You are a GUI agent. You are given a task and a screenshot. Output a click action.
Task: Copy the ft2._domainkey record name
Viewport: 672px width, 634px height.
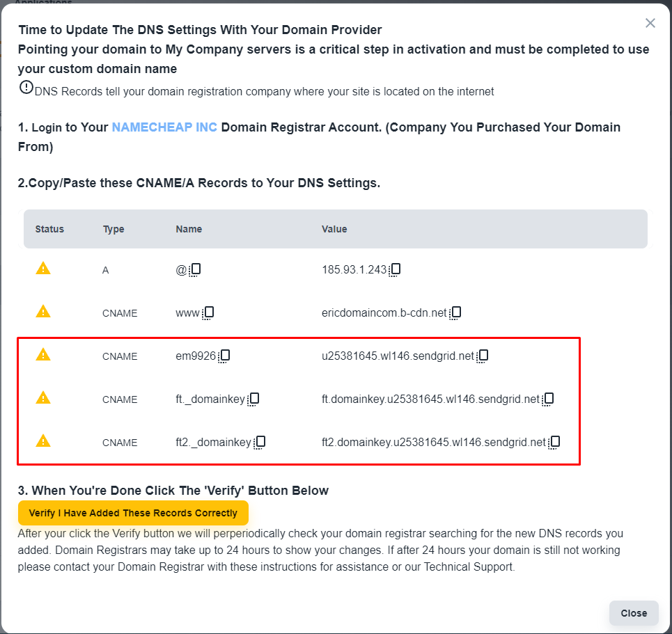[x=260, y=443]
